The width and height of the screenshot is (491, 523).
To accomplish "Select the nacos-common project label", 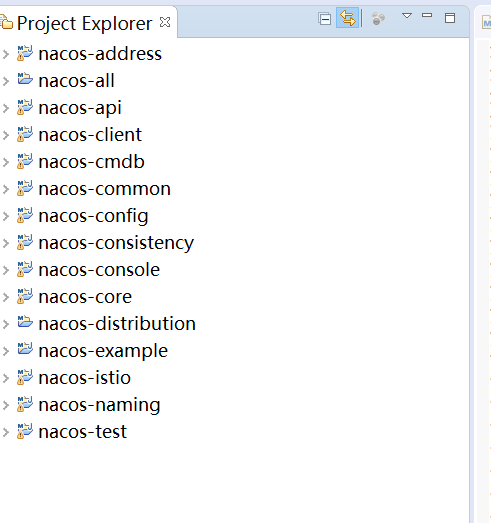I will pyautogui.click(x=104, y=189).
